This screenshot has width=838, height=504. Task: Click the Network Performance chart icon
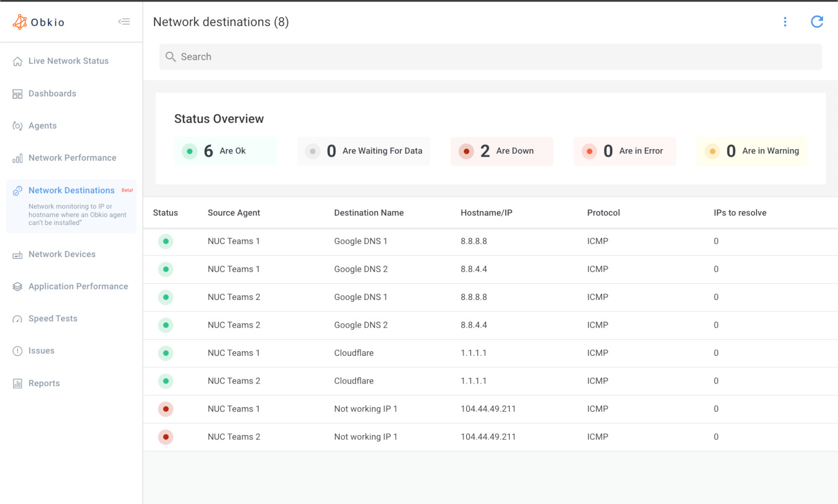point(17,158)
